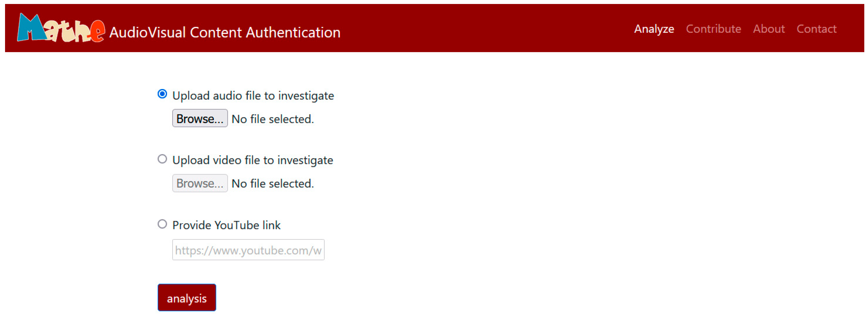This screenshot has width=868, height=319.
Task: Click "No file selected." beside audio Browse
Action: point(273,119)
